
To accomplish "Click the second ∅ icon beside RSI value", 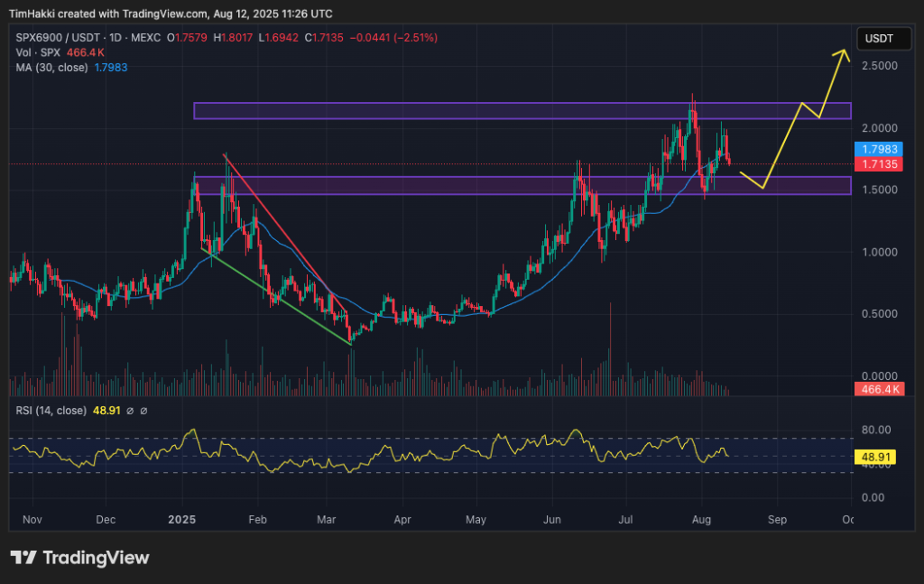I will (143, 411).
